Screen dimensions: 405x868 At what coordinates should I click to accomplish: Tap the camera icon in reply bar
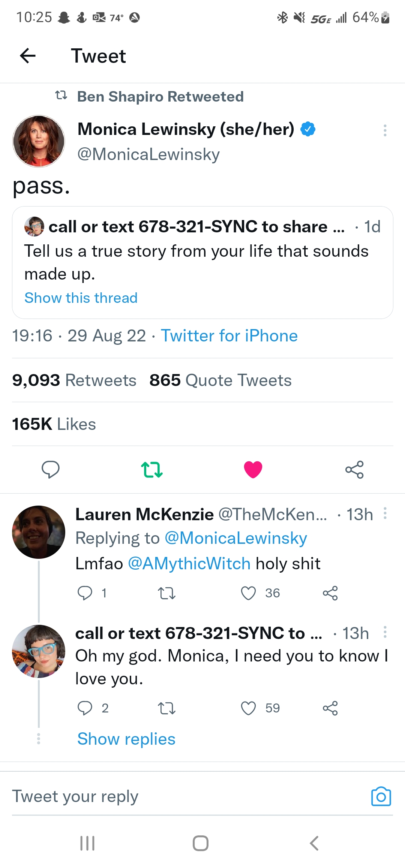click(x=381, y=796)
